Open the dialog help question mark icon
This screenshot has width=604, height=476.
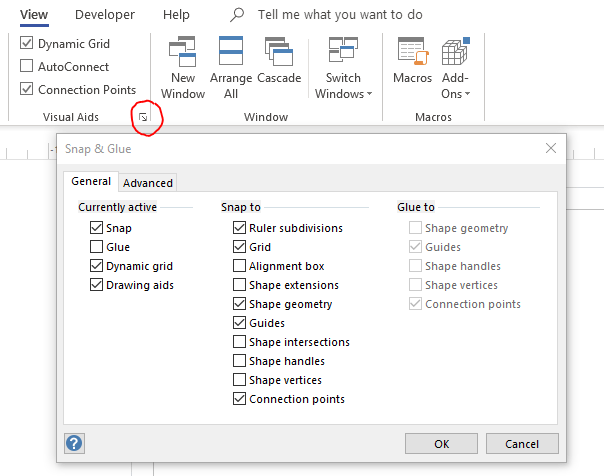(x=74, y=443)
